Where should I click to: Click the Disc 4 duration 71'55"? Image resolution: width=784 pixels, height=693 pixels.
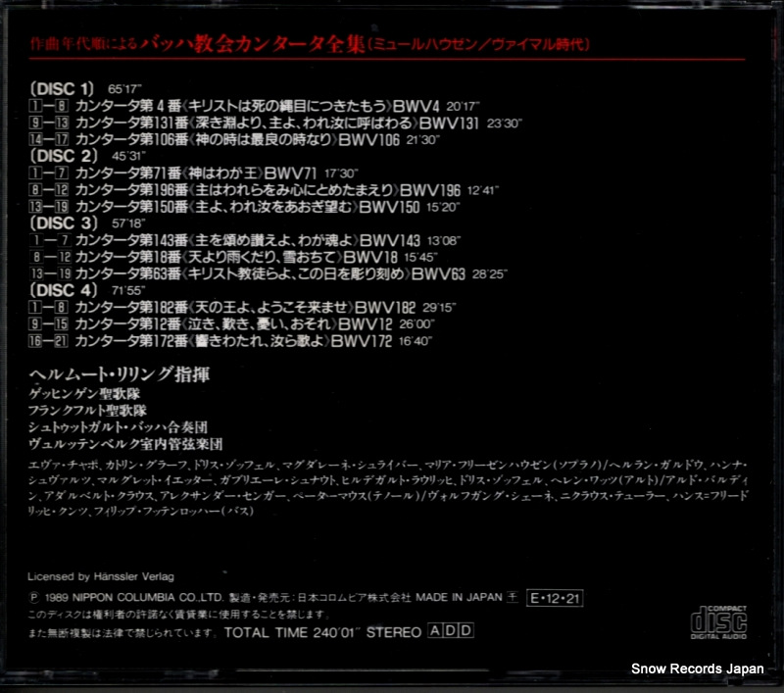tap(129, 290)
